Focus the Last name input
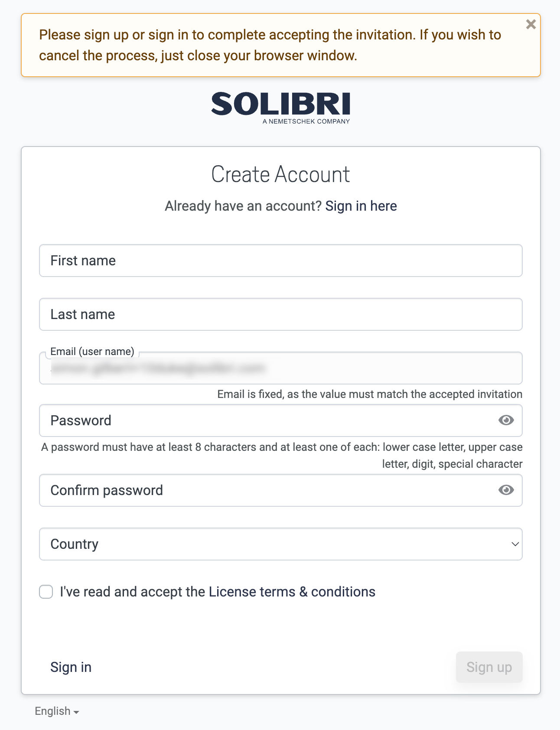The height and width of the screenshot is (730, 560). click(x=281, y=314)
